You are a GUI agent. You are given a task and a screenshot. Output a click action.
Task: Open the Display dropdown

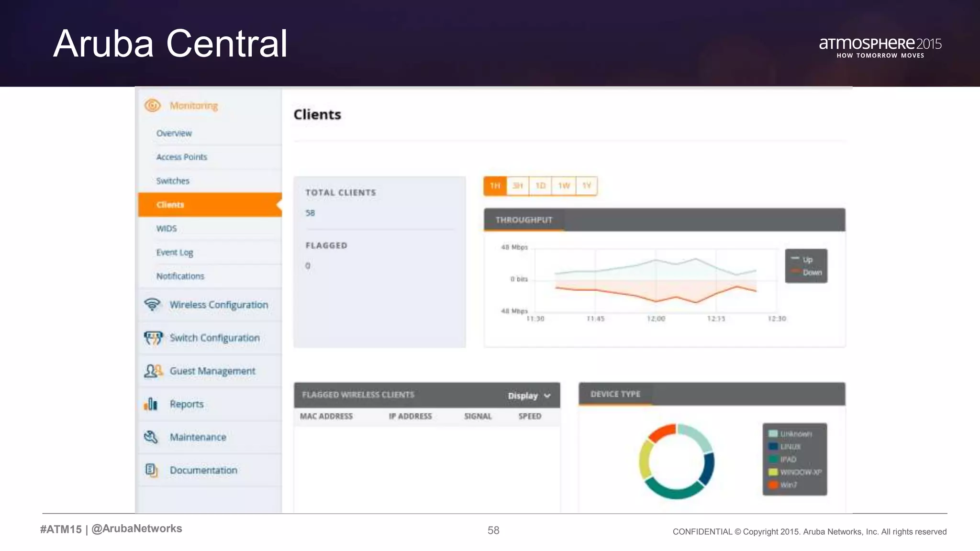tap(529, 396)
